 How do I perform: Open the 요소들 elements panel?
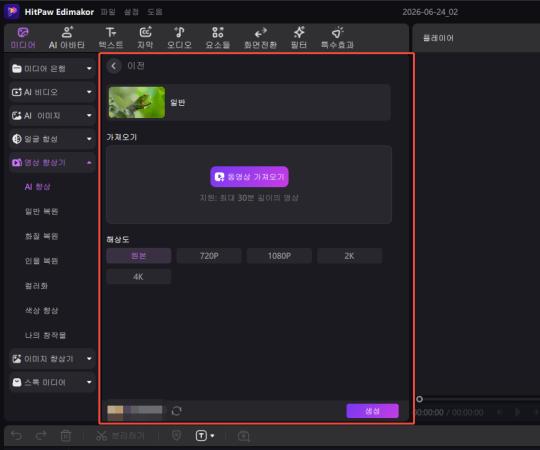coord(218,38)
